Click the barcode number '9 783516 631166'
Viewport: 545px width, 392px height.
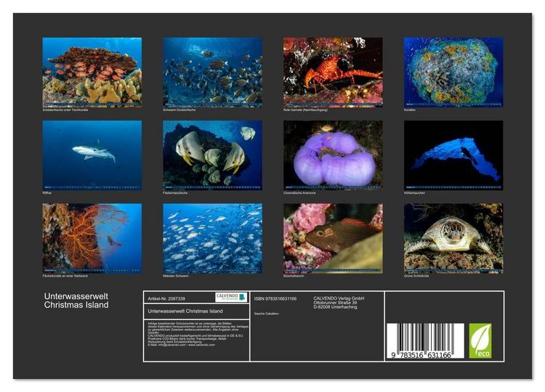[421, 355]
